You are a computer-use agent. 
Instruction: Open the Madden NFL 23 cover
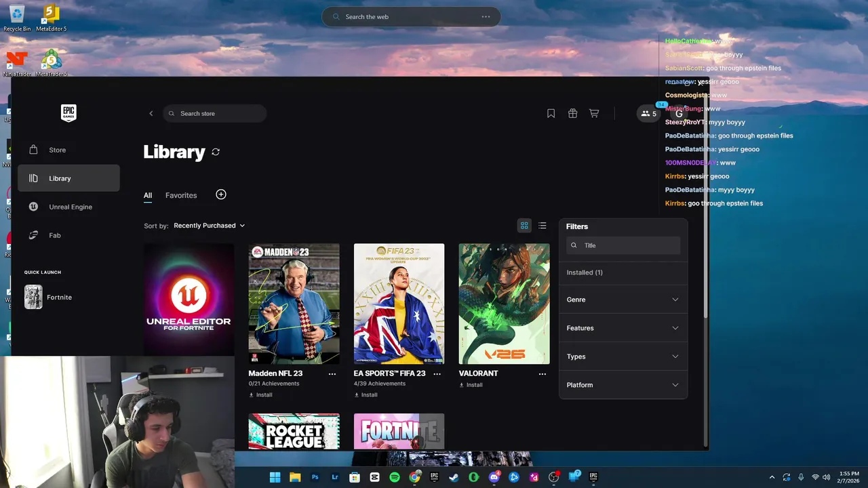[x=294, y=304]
